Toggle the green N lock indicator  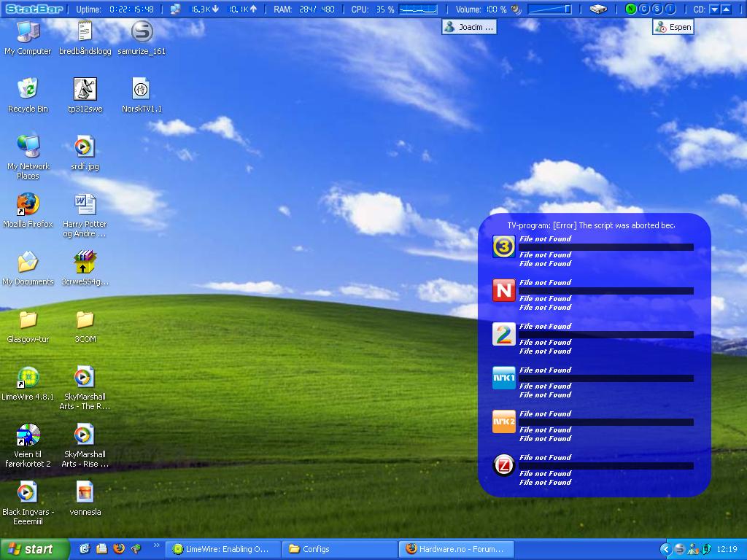[631, 9]
